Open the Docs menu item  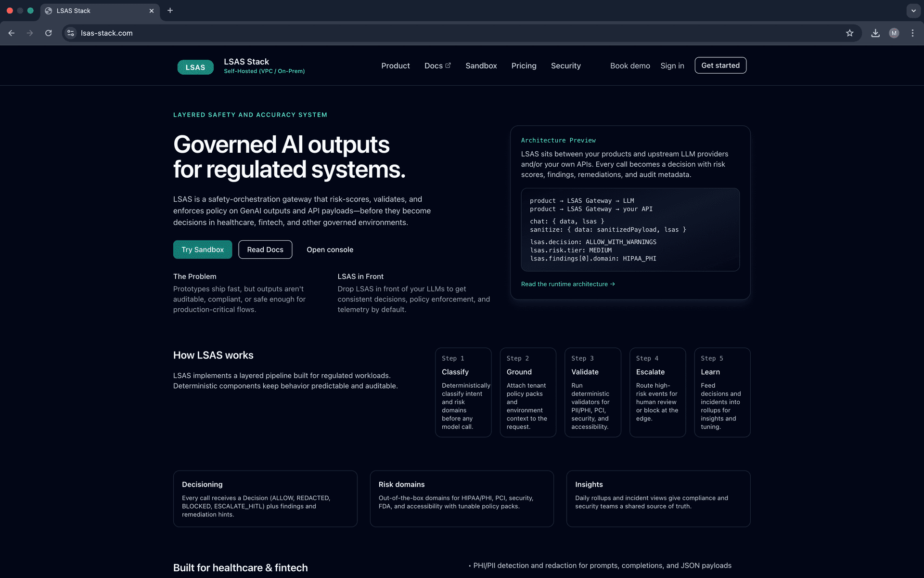click(x=434, y=66)
